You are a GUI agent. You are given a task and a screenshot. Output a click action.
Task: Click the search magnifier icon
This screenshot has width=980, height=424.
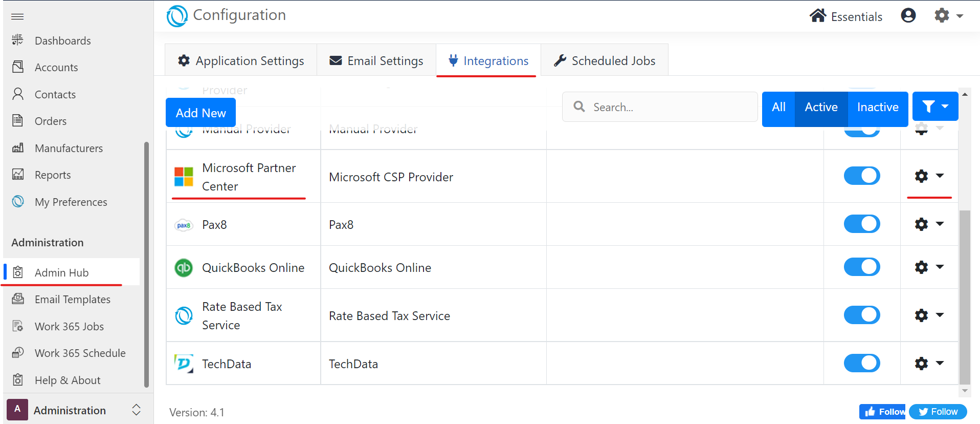[x=579, y=107]
